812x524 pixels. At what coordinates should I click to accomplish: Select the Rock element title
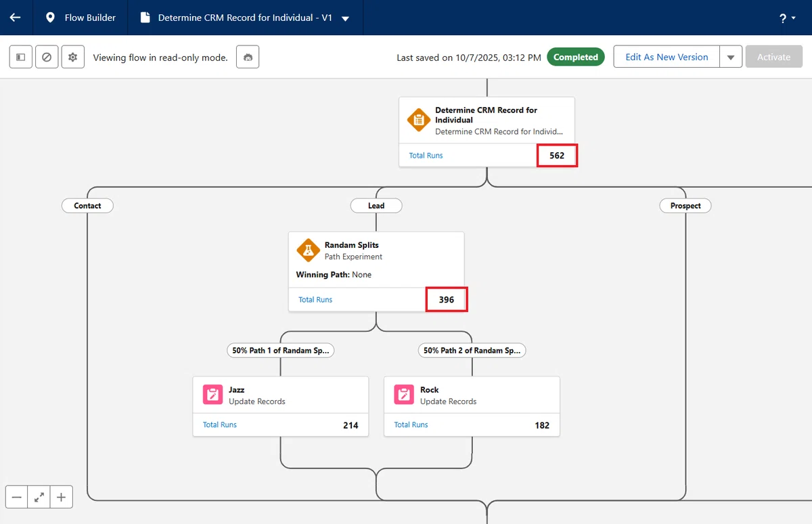[429, 390]
